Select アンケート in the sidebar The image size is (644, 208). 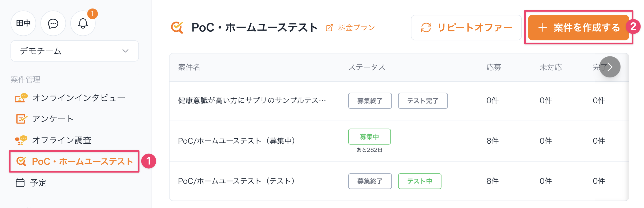coord(53,119)
